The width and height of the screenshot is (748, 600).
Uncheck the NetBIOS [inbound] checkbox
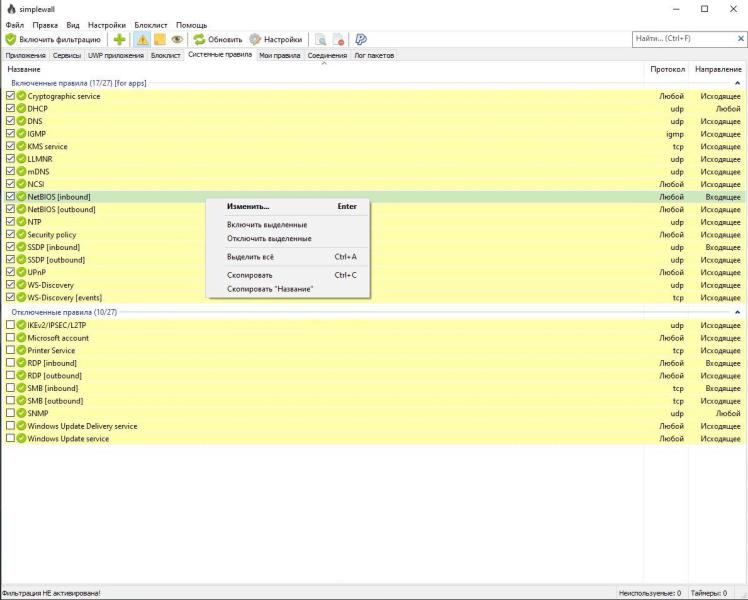pyautogui.click(x=10, y=197)
